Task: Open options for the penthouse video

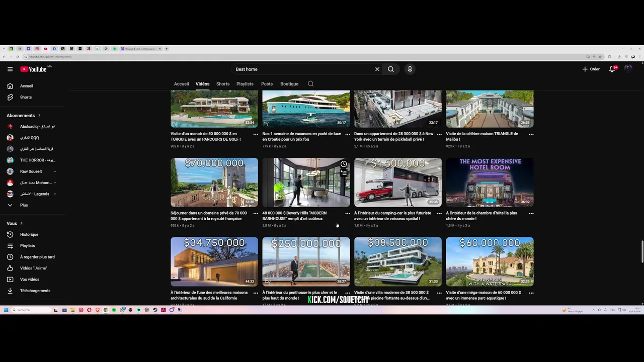Action: (348, 293)
